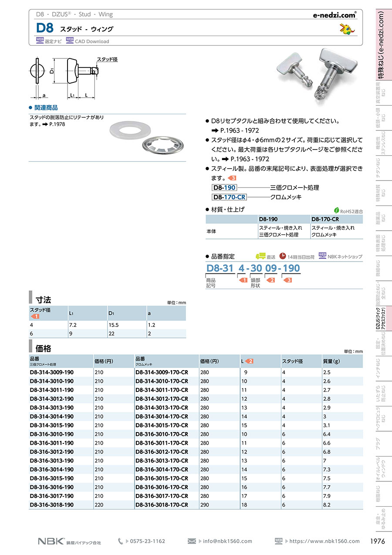The height and width of the screenshot is (555, 392).
Task: Click page number 1976
Action: [378, 541]
